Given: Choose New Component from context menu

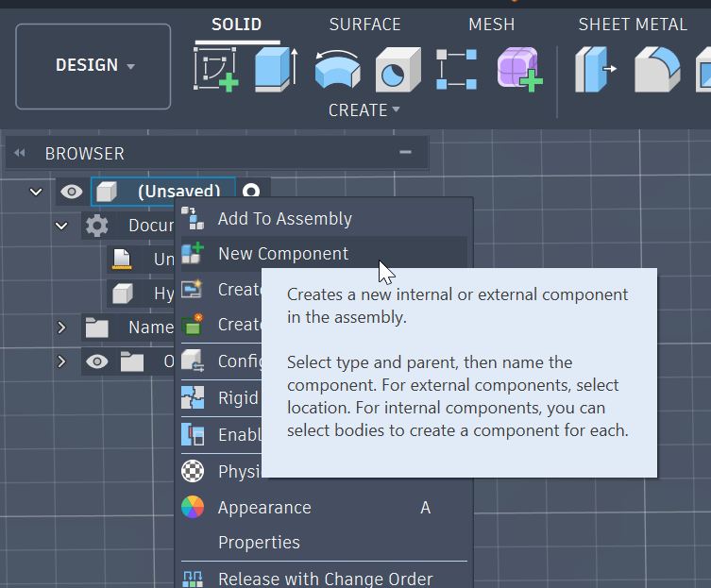Looking at the screenshot, I should [324, 254].
